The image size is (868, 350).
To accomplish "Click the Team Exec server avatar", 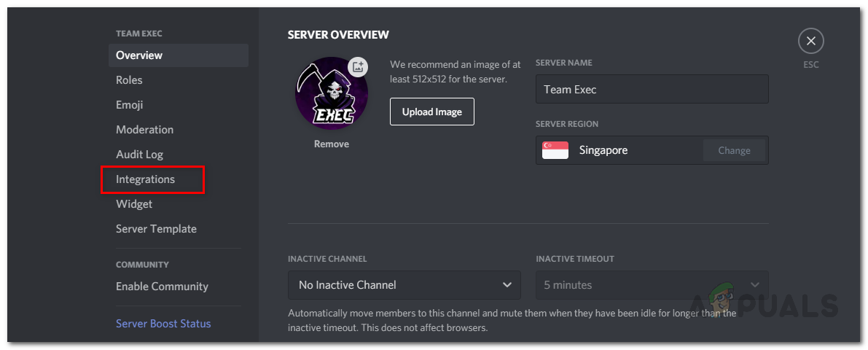I will (x=329, y=95).
